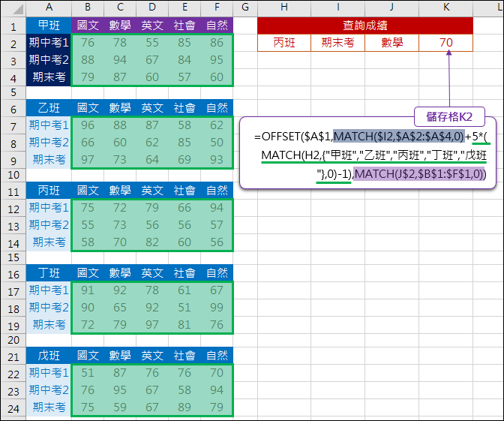Select row 15 header
Screen dimensions: 504x421
click(x=13, y=257)
